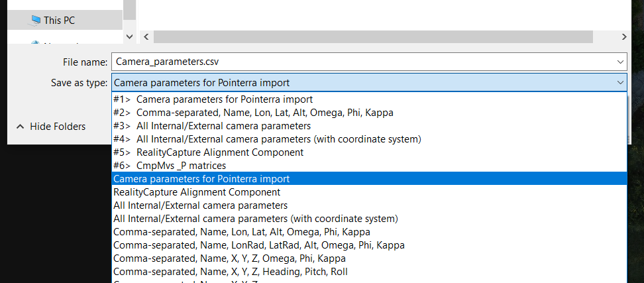This screenshot has height=283, width=644.
Task: Choose #6> CmpMvs _P matrices
Action: 369,166
